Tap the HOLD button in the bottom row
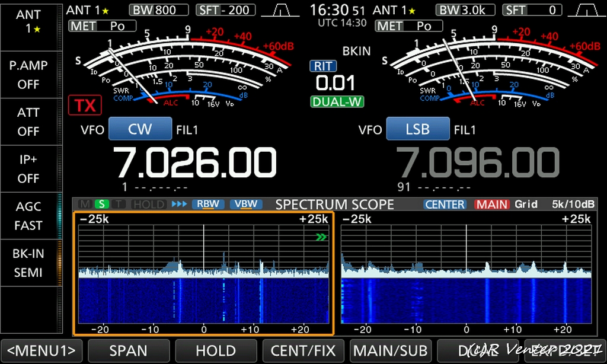 (x=216, y=351)
